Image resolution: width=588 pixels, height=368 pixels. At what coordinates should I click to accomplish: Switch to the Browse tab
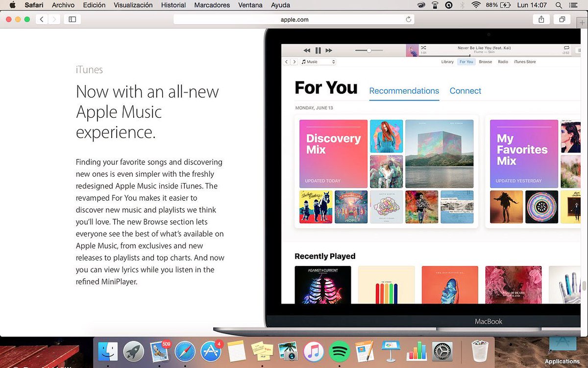(x=486, y=62)
